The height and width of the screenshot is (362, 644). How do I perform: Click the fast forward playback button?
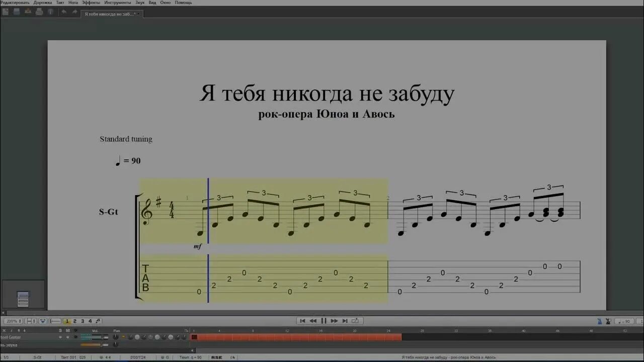pyautogui.click(x=334, y=321)
